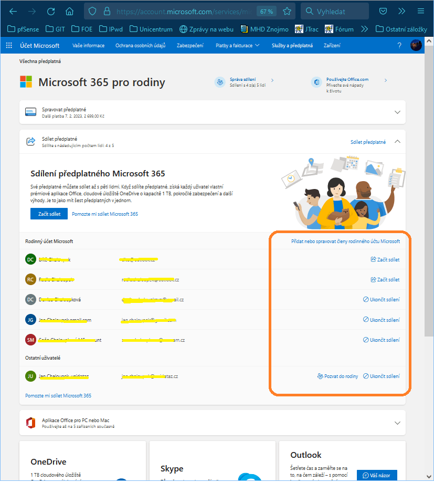Open the Pocket save icon
The image size is (434, 504).
pos(383,12)
